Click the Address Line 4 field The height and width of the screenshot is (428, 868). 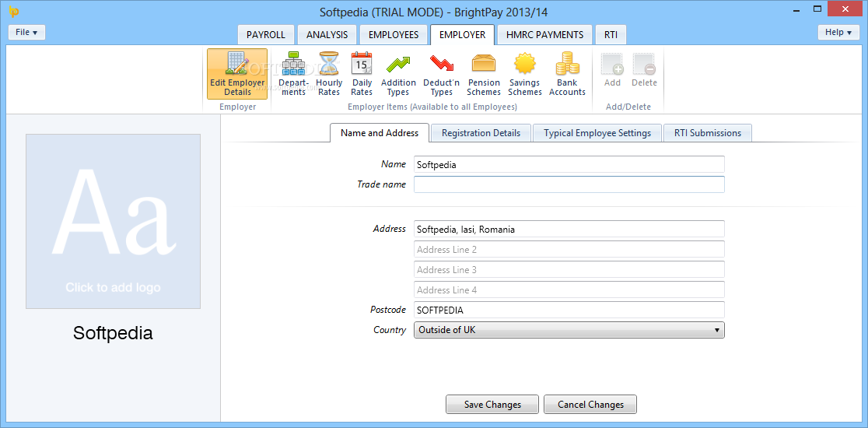tap(569, 289)
